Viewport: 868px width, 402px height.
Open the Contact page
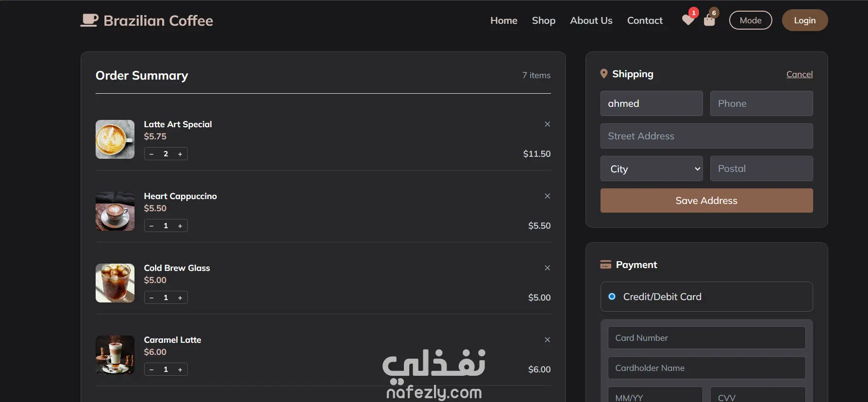point(645,20)
